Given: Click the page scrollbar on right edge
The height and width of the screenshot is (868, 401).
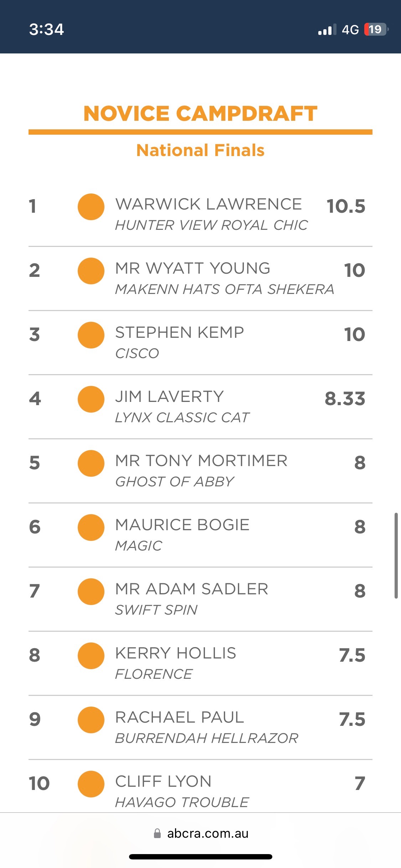Looking at the screenshot, I should pos(396,555).
